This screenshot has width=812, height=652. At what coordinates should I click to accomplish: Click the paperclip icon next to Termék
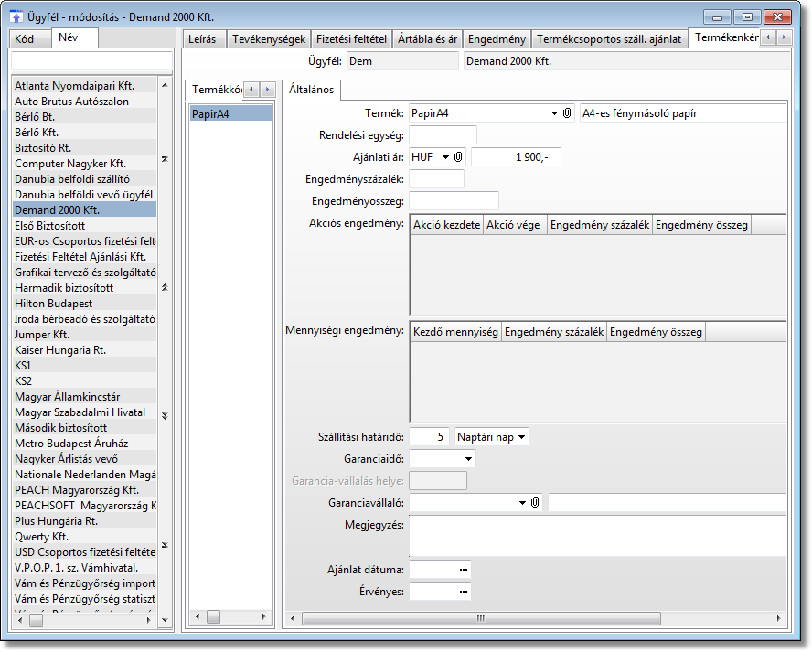(567, 113)
